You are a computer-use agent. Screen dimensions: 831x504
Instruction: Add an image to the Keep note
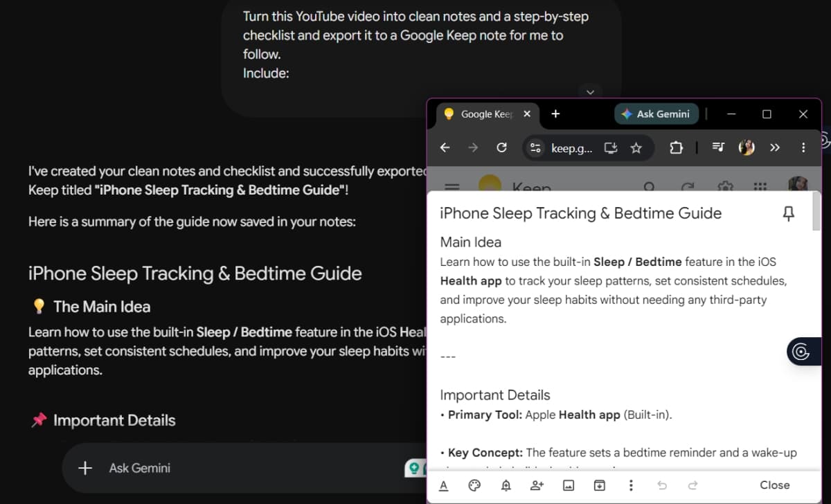click(x=569, y=485)
